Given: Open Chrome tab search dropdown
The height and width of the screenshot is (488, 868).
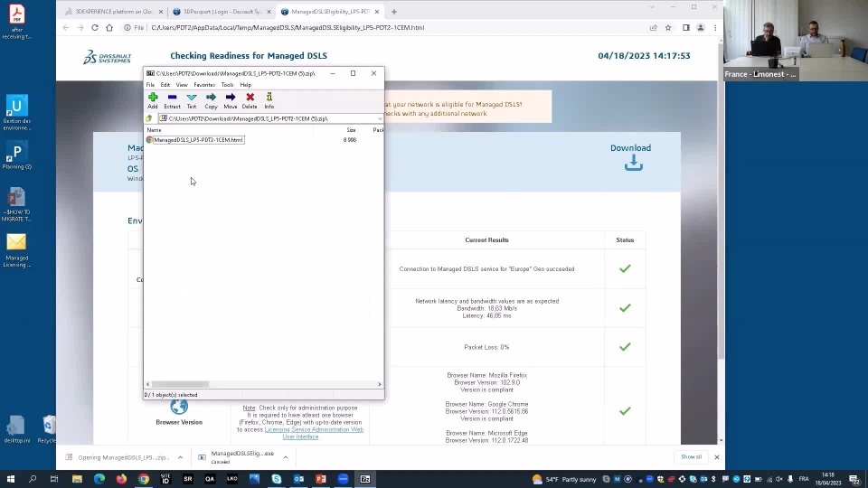Looking at the screenshot, I should click(x=652, y=7).
